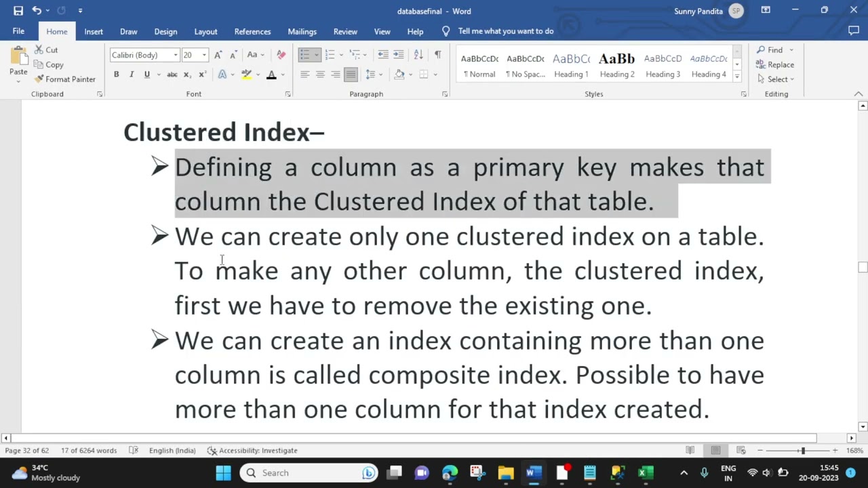Click the English (India) language indicator

[x=172, y=451]
